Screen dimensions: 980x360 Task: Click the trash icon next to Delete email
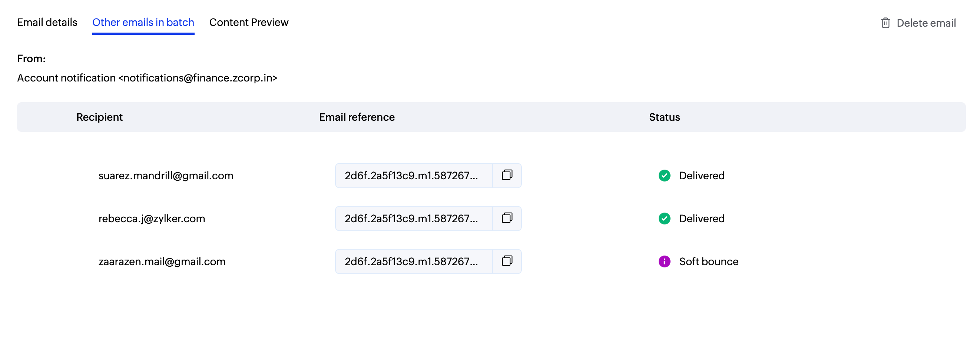885,23
